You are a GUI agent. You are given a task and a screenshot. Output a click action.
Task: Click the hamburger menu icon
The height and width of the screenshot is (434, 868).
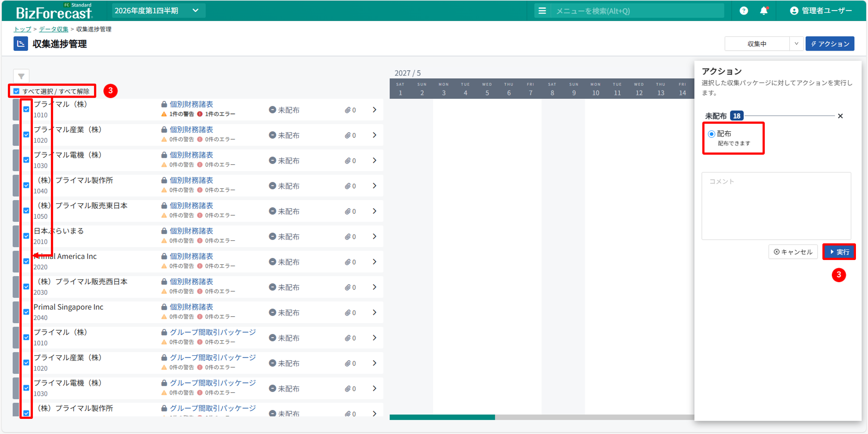(542, 11)
